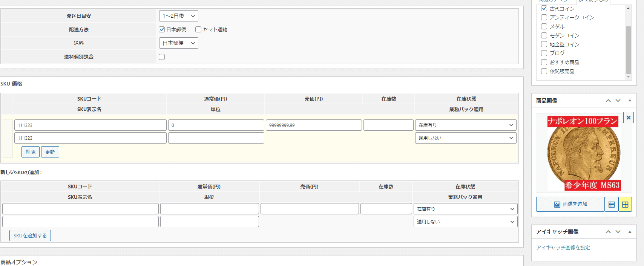Viewport: 644px width, 266px height.
Task: Move 商品画像 panel down arrow
Action: tap(618, 101)
